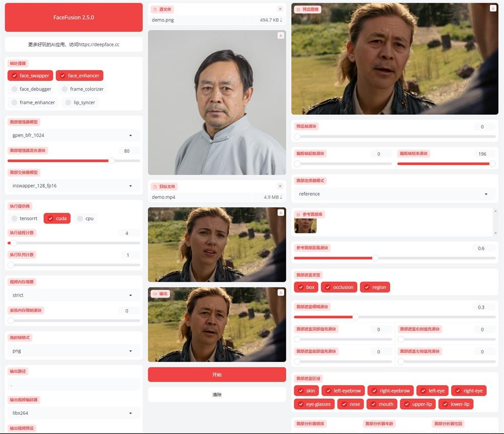The width and height of the screenshot is (504, 434).
Task: Click the source portrait image preview
Action: 217,102
